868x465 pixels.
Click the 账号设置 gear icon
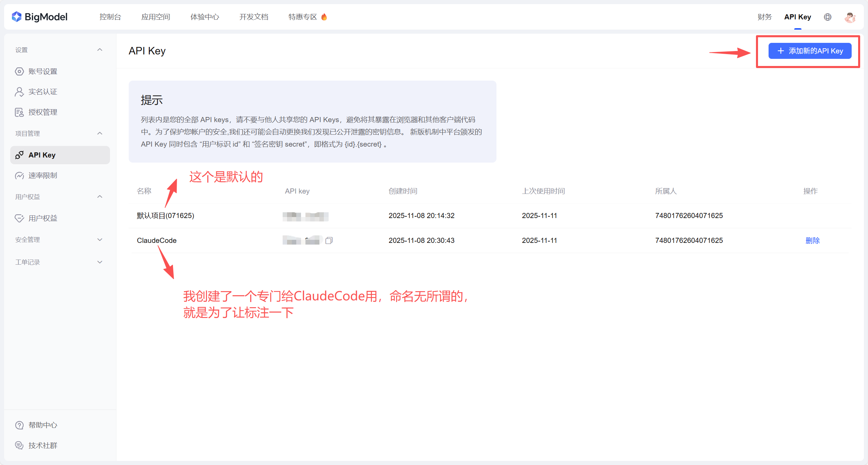click(19, 71)
